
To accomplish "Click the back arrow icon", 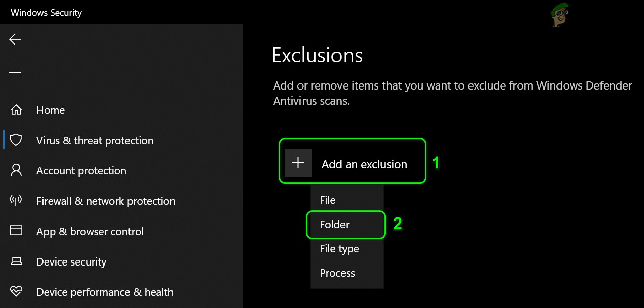I will pyautogui.click(x=15, y=39).
